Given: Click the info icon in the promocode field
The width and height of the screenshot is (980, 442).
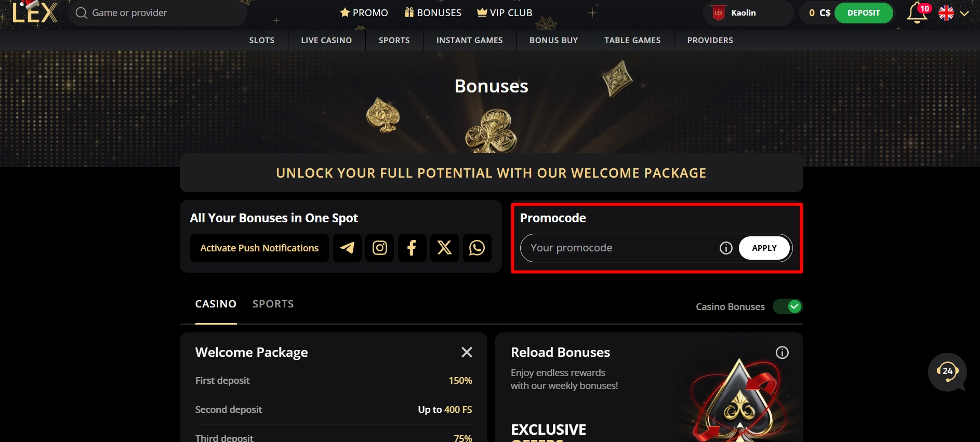Looking at the screenshot, I should (725, 248).
